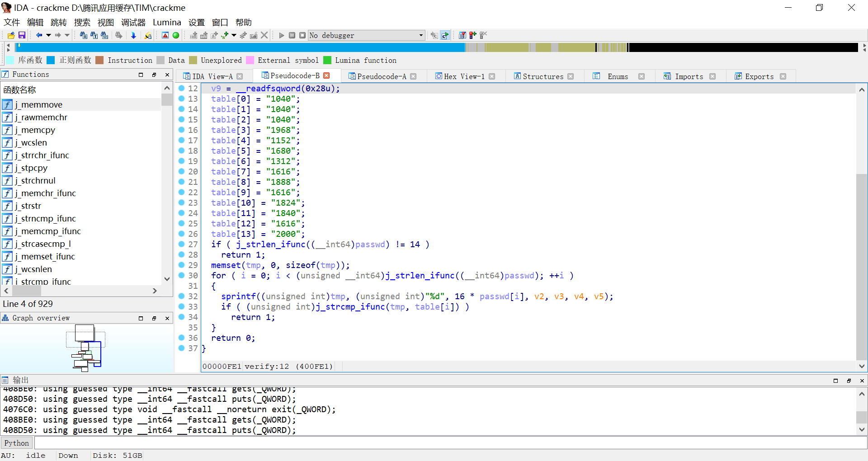This screenshot has height=461, width=868.
Task: Close the 输出 output panel
Action: pos(862,381)
